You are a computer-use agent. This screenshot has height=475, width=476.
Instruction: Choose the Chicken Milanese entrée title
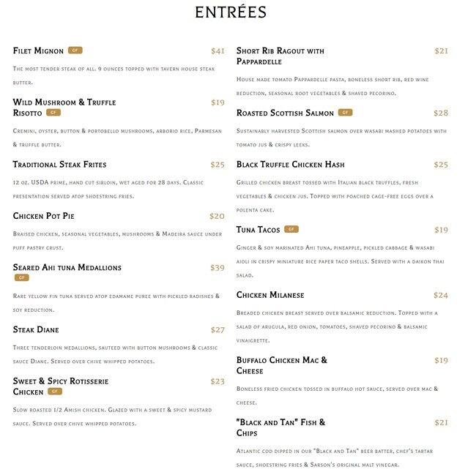tap(270, 295)
